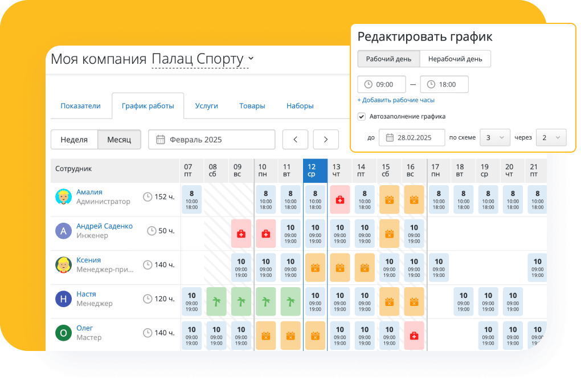
Task: Click a palm tree vacation icon in Настя's row
Action: pos(241,301)
